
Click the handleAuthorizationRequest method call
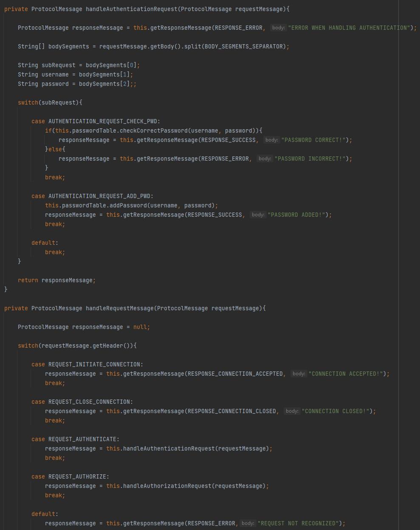coord(167,486)
